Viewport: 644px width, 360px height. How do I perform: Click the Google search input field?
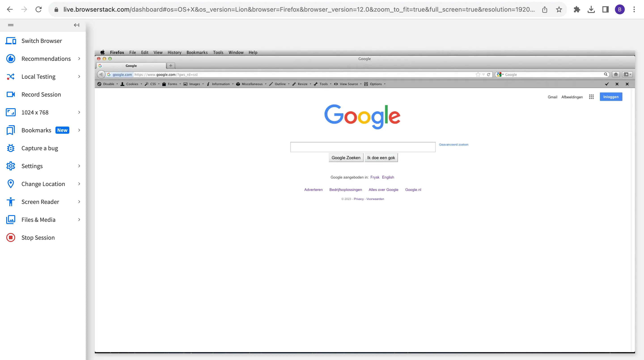362,147
